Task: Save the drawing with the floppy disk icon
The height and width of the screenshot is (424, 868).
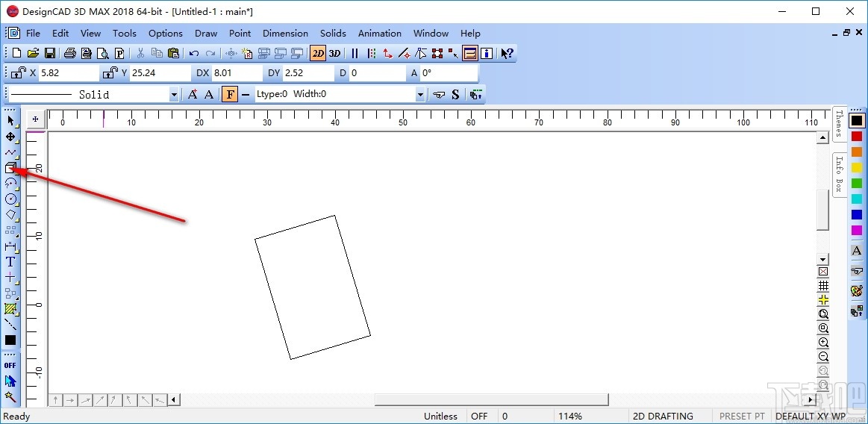Action: pyautogui.click(x=49, y=53)
